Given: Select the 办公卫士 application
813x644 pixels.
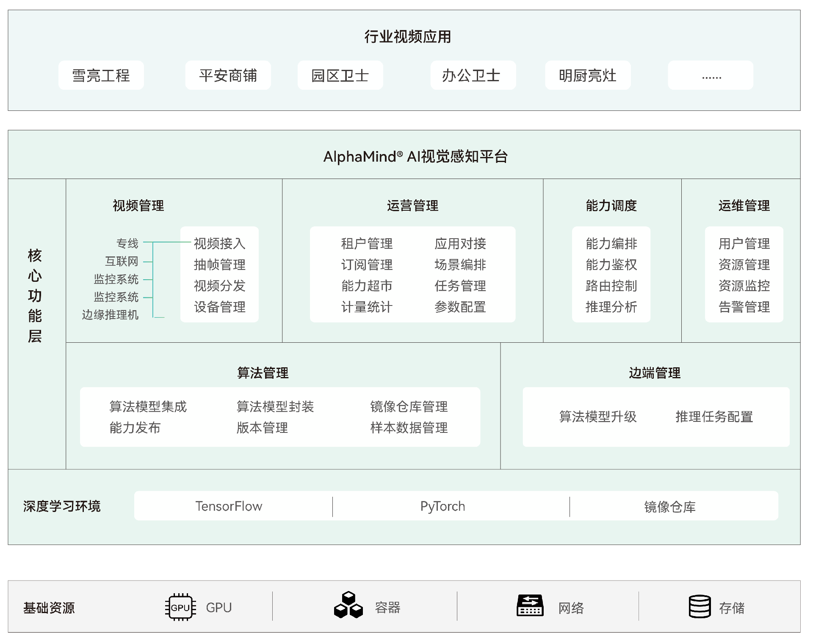Looking at the screenshot, I should 473,75.
